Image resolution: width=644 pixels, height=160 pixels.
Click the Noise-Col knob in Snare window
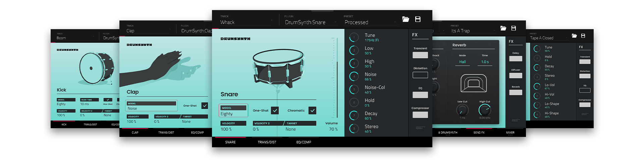(x=354, y=90)
